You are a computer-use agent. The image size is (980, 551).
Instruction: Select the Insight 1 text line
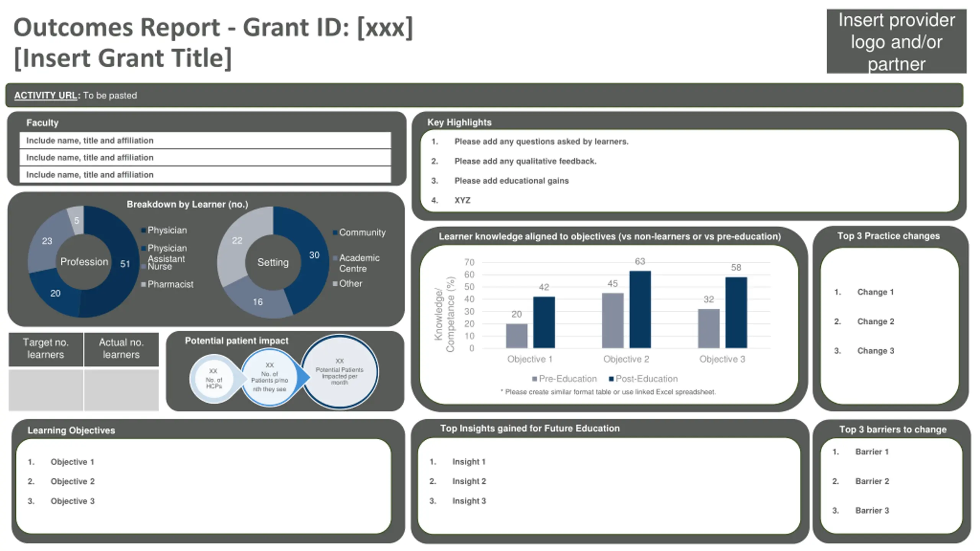pyautogui.click(x=469, y=462)
